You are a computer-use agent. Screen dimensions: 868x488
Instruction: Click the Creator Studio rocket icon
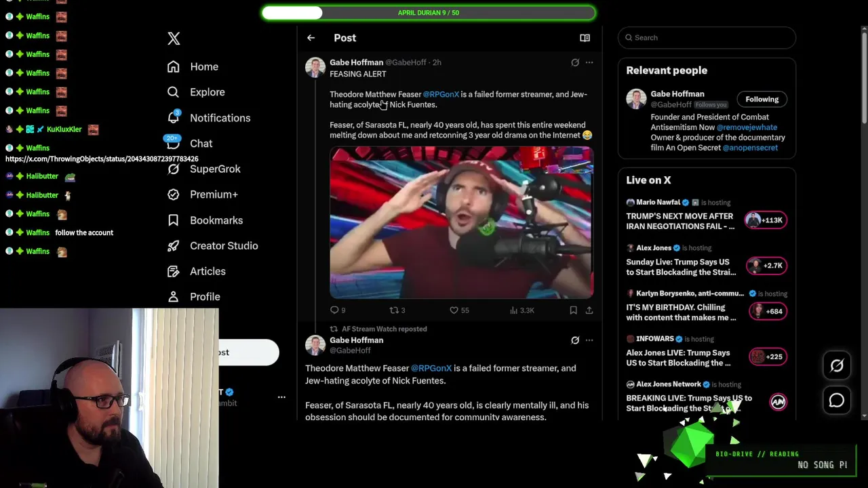click(x=174, y=245)
